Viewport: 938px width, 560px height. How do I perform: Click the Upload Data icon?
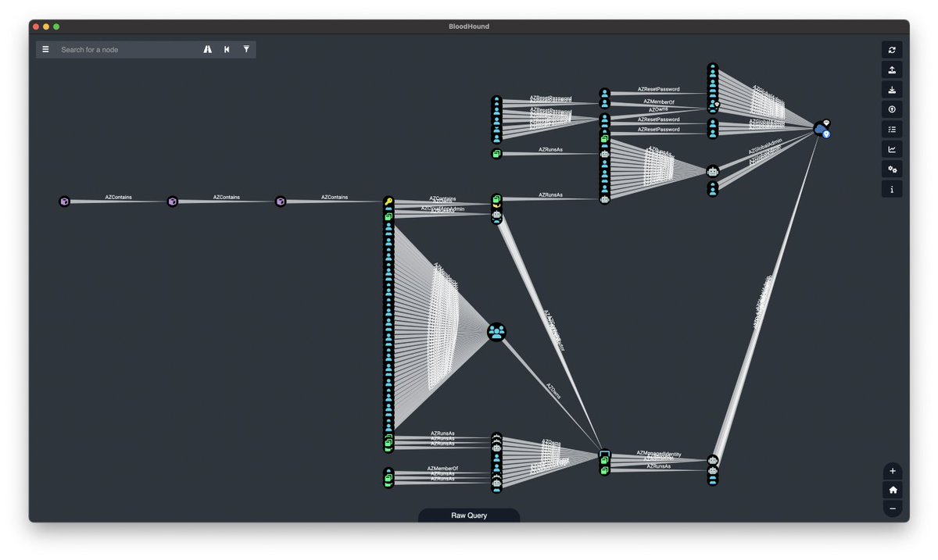892,70
